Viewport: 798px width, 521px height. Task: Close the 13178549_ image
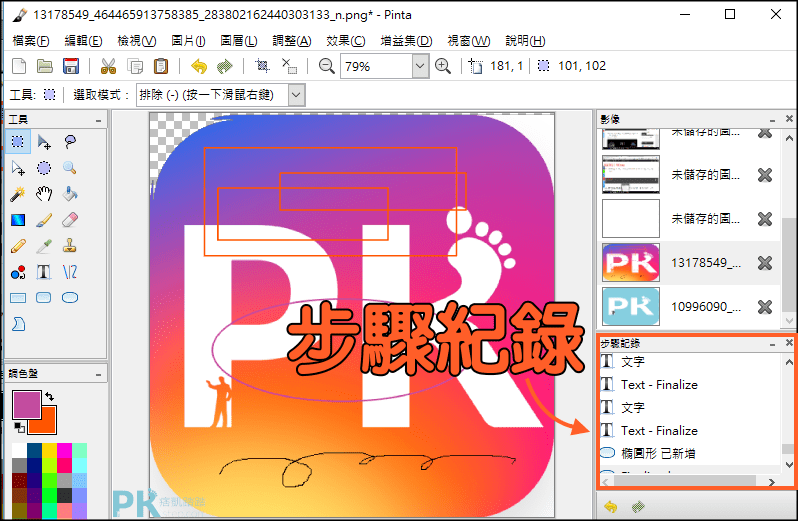(x=764, y=263)
